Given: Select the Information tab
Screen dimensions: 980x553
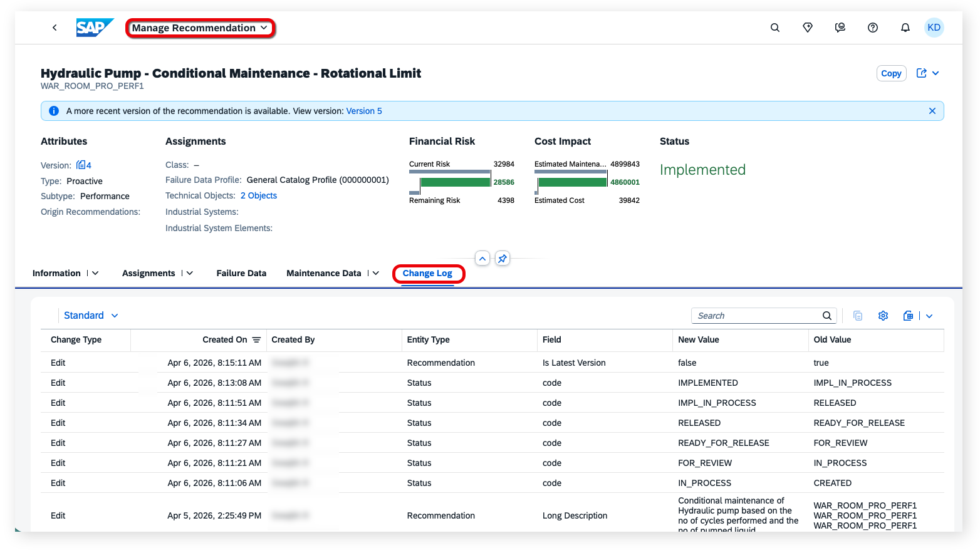Looking at the screenshot, I should tap(56, 273).
